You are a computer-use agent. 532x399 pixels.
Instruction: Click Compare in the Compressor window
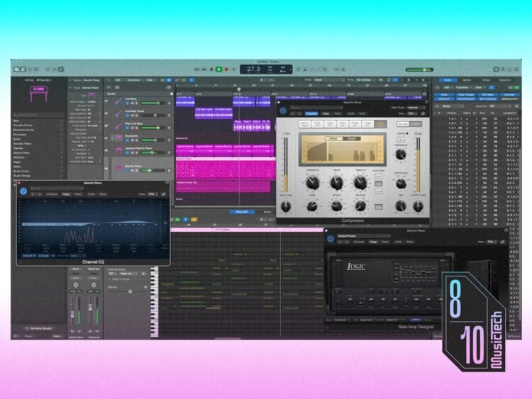click(x=311, y=113)
